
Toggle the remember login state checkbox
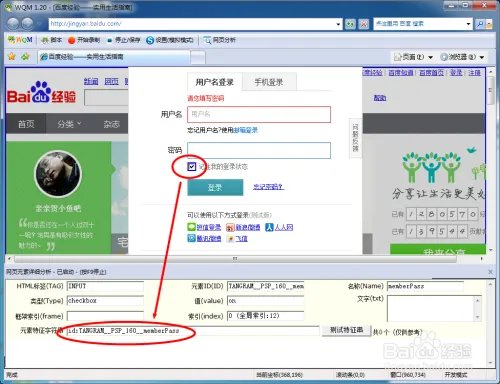191,166
